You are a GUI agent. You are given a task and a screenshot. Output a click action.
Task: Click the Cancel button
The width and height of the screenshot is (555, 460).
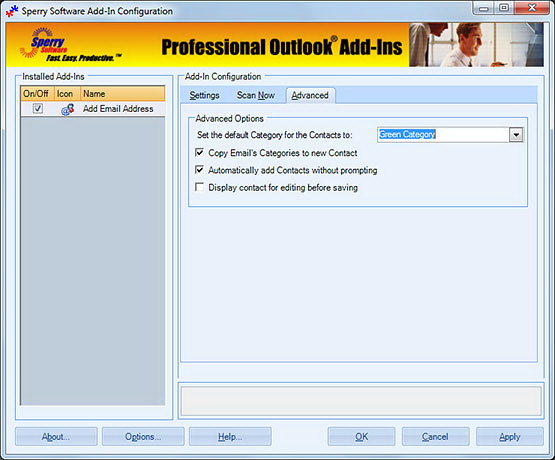[x=435, y=437]
